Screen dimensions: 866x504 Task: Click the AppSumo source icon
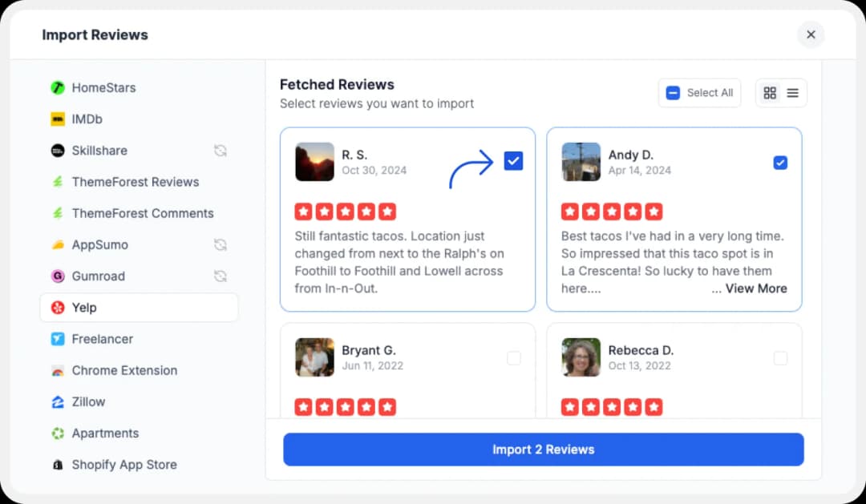click(x=57, y=244)
